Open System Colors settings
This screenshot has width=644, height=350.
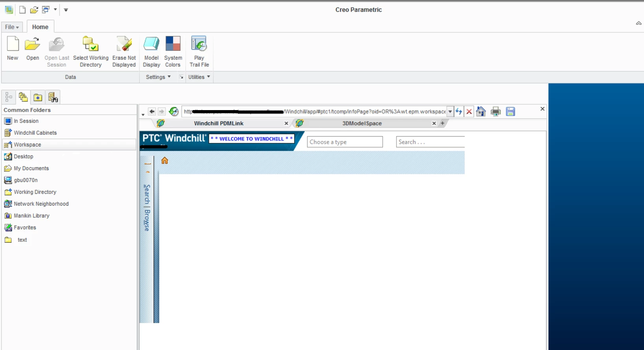pos(173,52)
